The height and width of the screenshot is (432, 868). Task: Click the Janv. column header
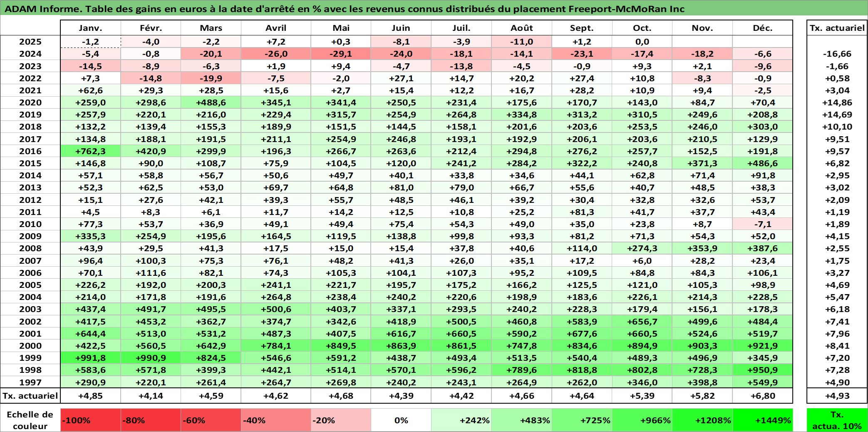point(91,28)
